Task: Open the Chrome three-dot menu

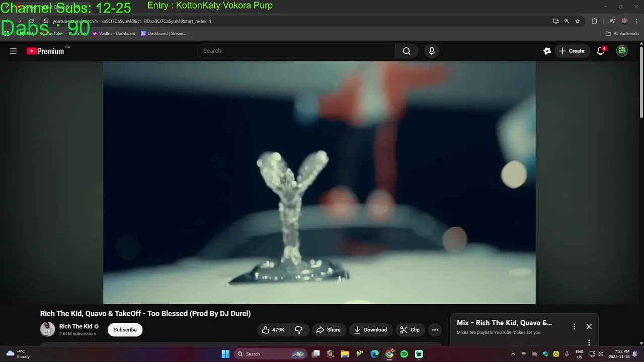Action: [x=635, y=21]
